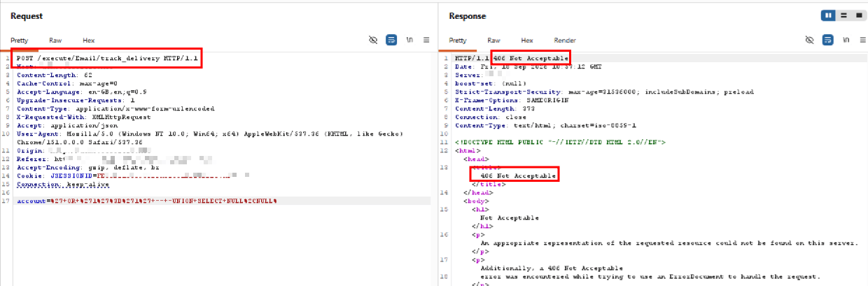This screenshot has width=868, height=286.
Task: Switch Request view to Hex tab
Action: pos(88,41)
